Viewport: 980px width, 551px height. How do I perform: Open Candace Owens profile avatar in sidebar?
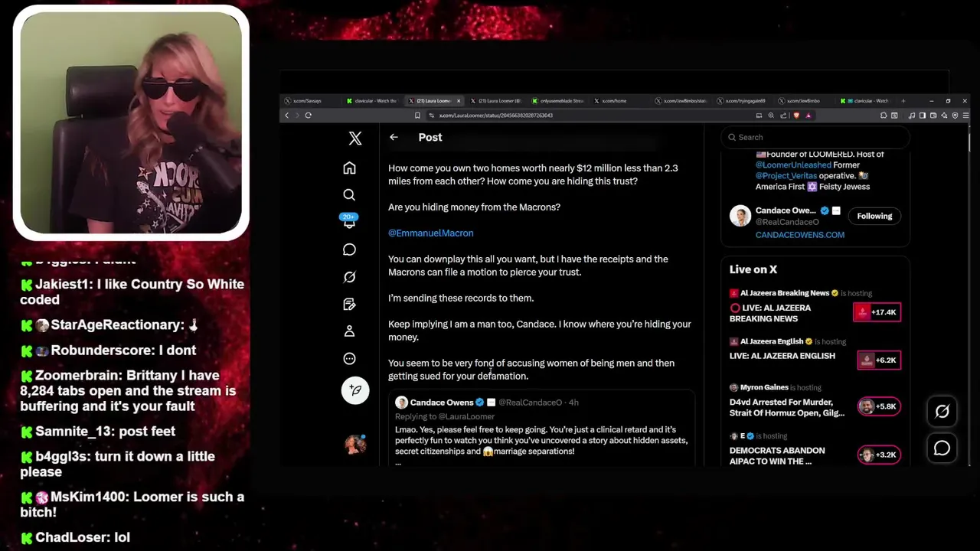click(x=740, y=216)
